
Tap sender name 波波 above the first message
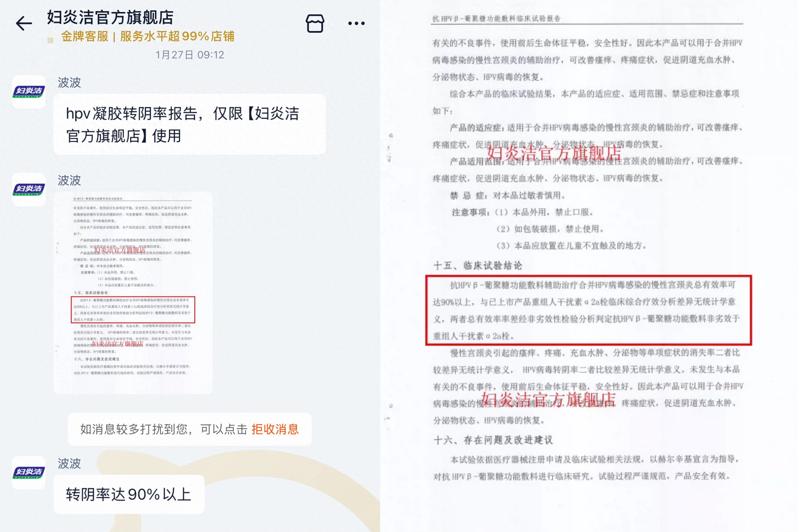pos(69,82)
